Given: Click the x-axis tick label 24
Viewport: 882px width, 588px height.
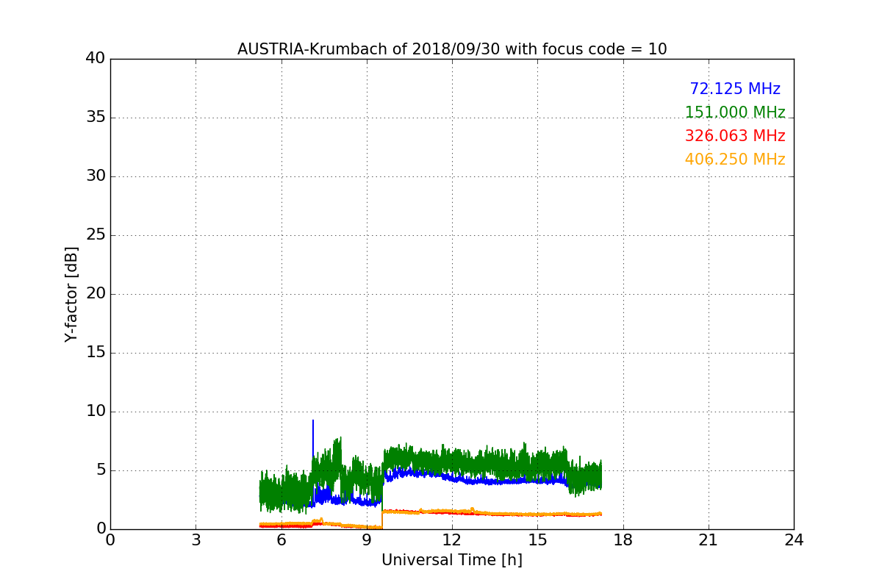Looking at the screenshot, I should tap(794, 540).
